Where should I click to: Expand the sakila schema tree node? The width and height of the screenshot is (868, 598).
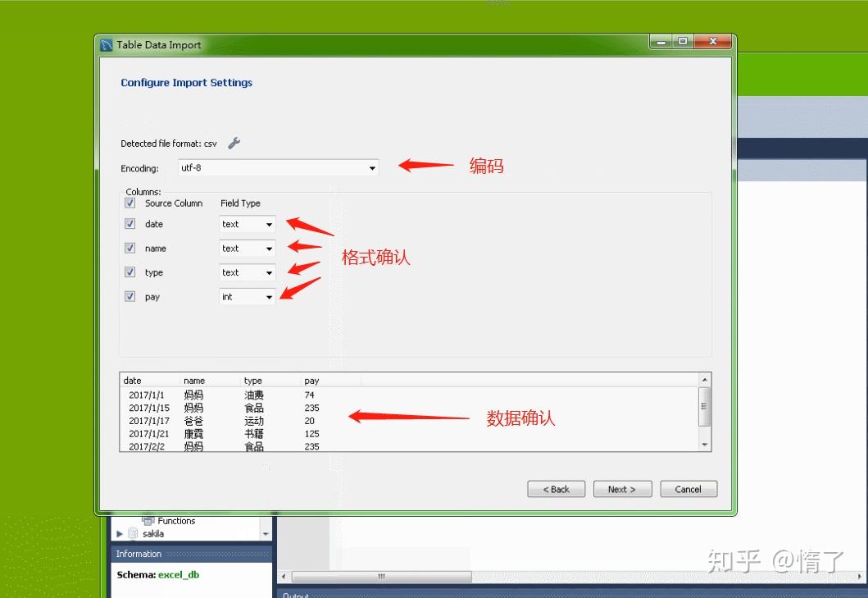point(120,534)
